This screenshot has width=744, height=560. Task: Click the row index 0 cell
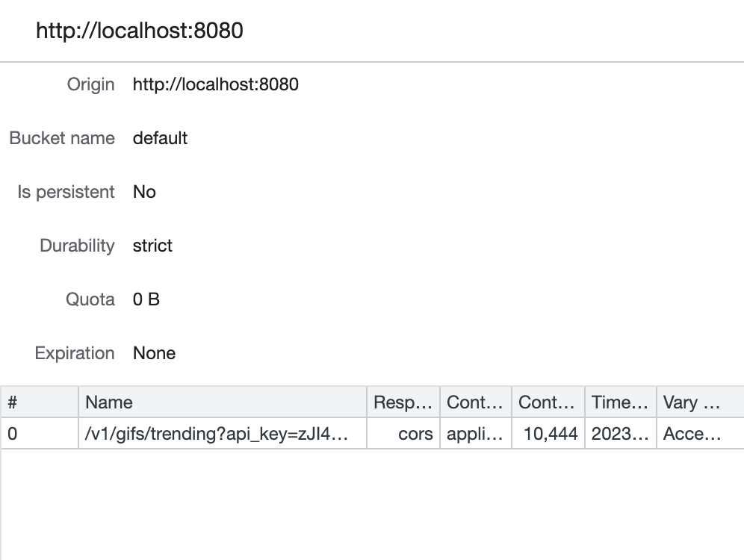[40, 433]
